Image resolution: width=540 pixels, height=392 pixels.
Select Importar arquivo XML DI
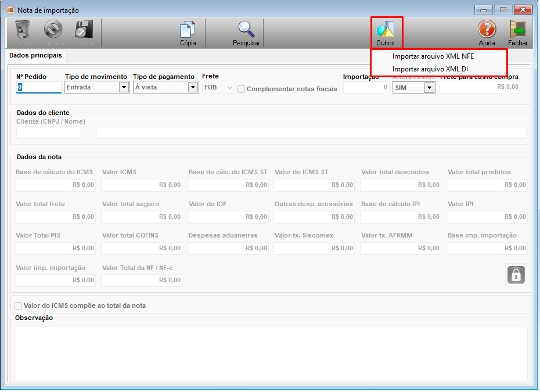[x=430, y=69]
